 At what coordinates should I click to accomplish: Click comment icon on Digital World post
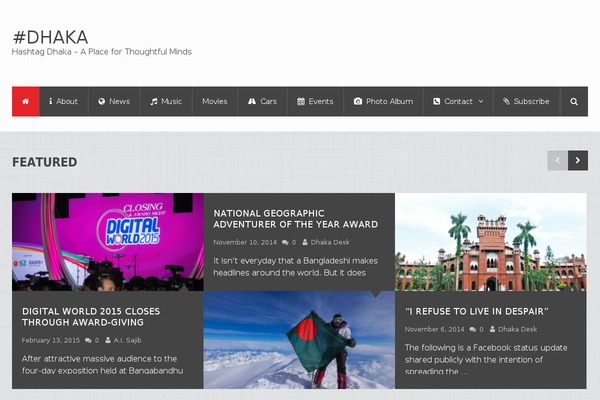(88, 340)
